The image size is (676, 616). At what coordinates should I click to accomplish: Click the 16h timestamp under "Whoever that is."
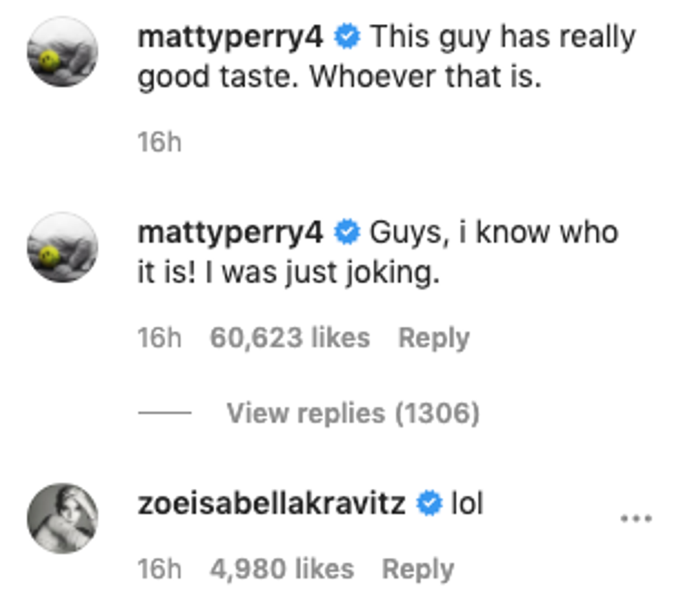[159, 143]
